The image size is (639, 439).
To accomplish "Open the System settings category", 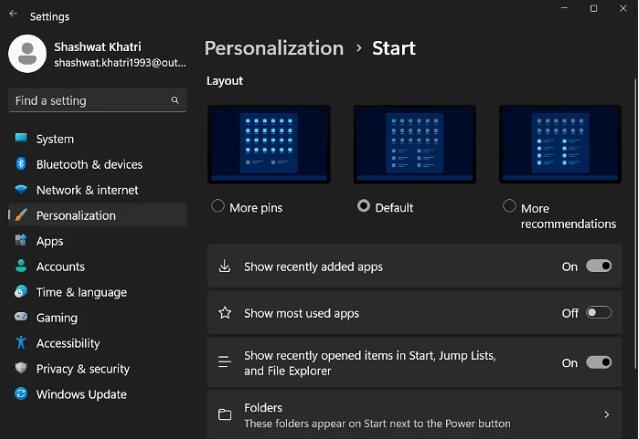I will (x=97, y=139).
